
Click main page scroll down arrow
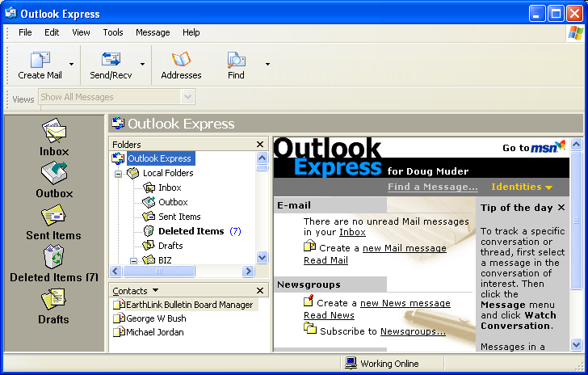(577, 344)
